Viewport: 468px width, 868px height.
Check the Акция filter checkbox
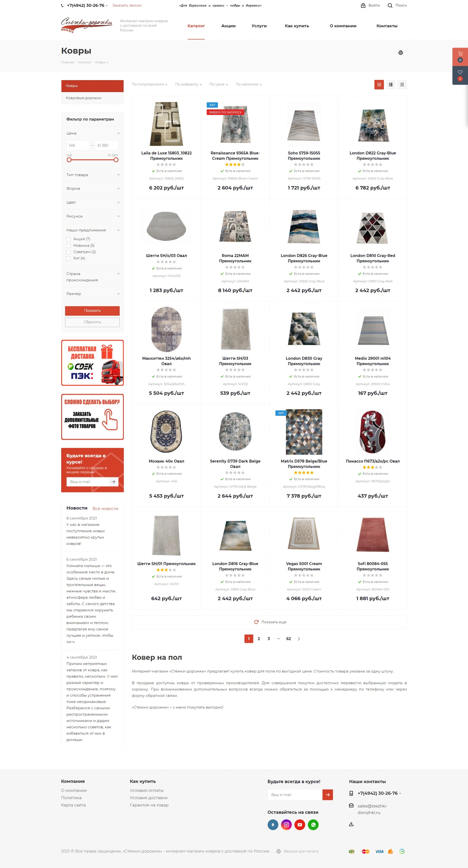click(68, 239)
